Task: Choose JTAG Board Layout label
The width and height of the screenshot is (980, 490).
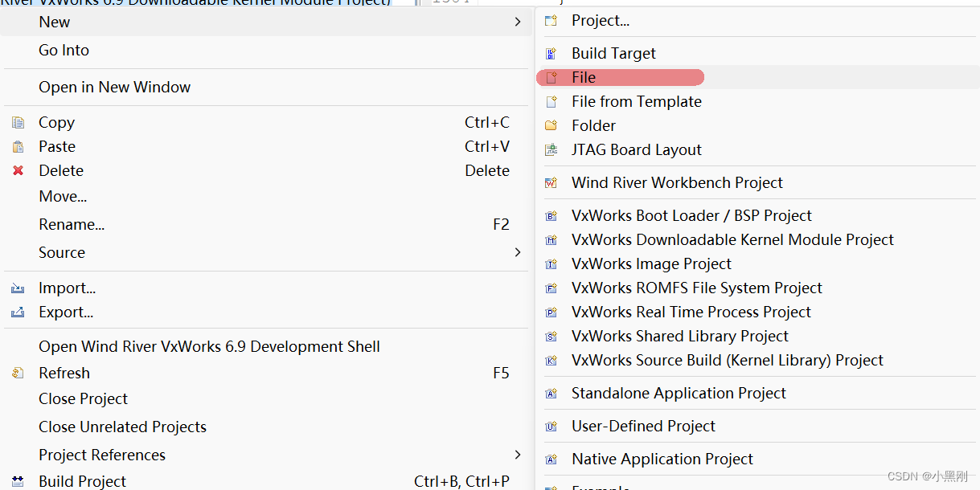Action: [x=637, y=149]
